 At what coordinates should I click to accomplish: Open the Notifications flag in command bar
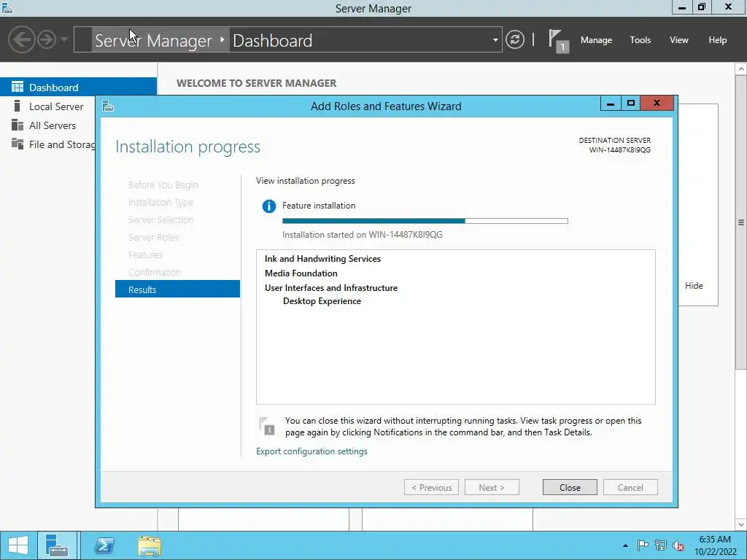[x=558, y=41]
